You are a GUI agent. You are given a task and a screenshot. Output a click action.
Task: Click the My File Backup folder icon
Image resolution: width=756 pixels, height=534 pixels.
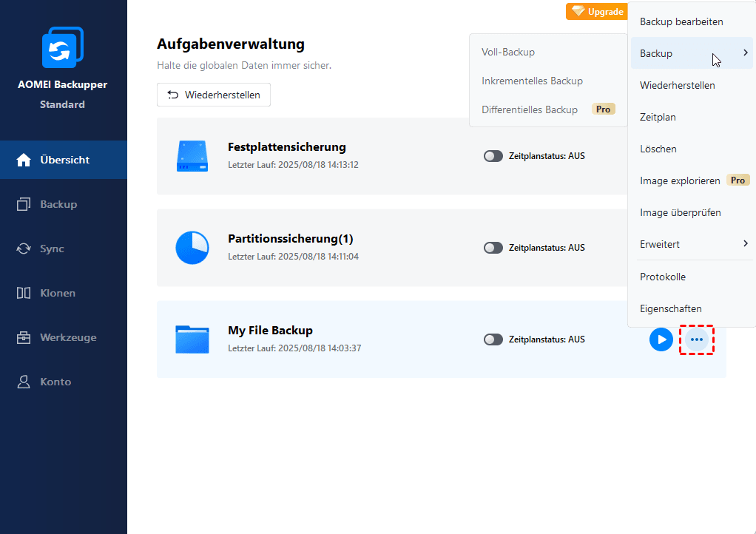pyautogui.click(x=192, y=339)
